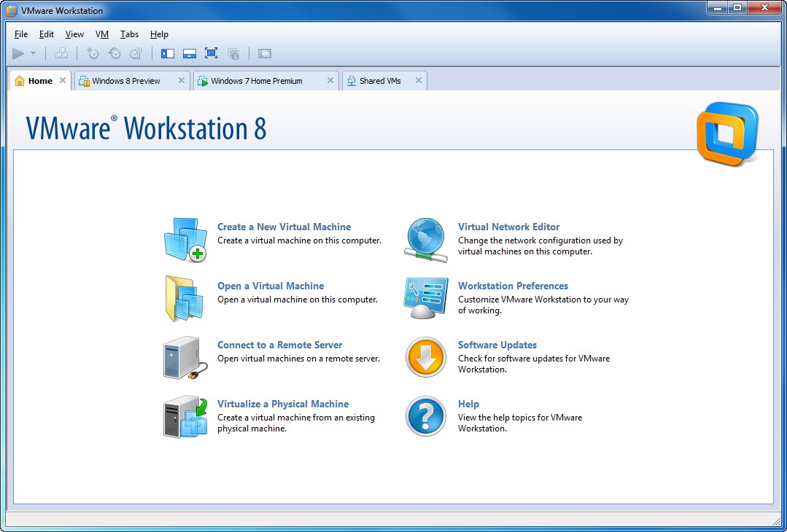
Task: Send Ctrl+Alt+Del to the guest
Action: tap(61, 53)
